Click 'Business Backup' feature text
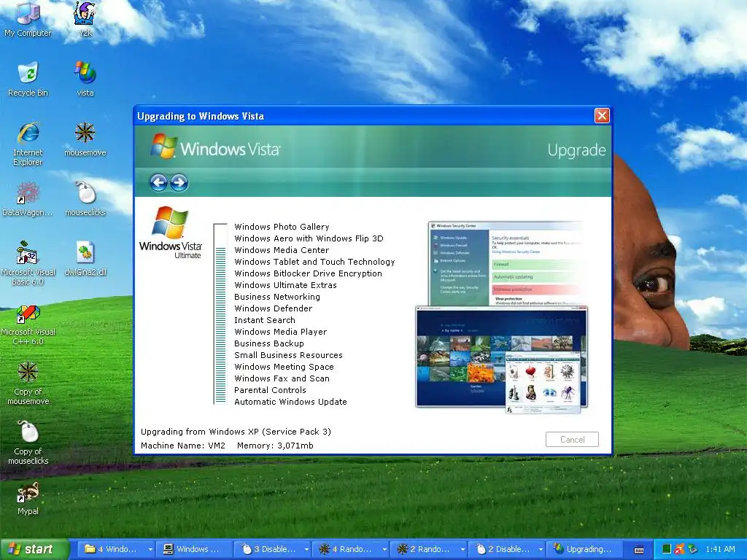This screenshot has height=560, width=747. (268, 343)
